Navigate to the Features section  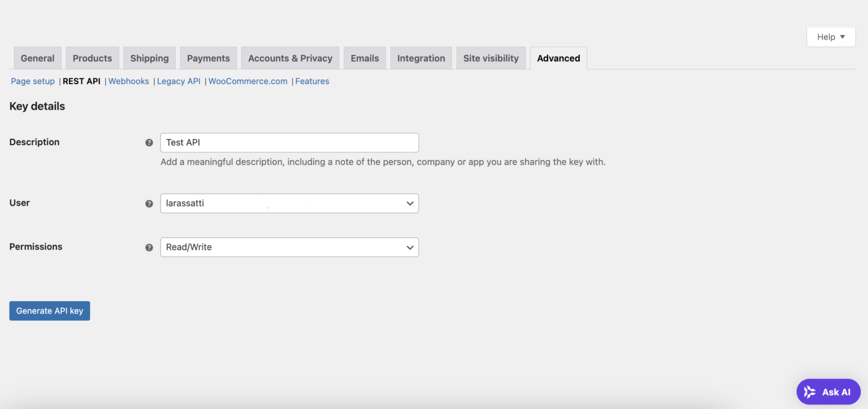pos(312,81)
